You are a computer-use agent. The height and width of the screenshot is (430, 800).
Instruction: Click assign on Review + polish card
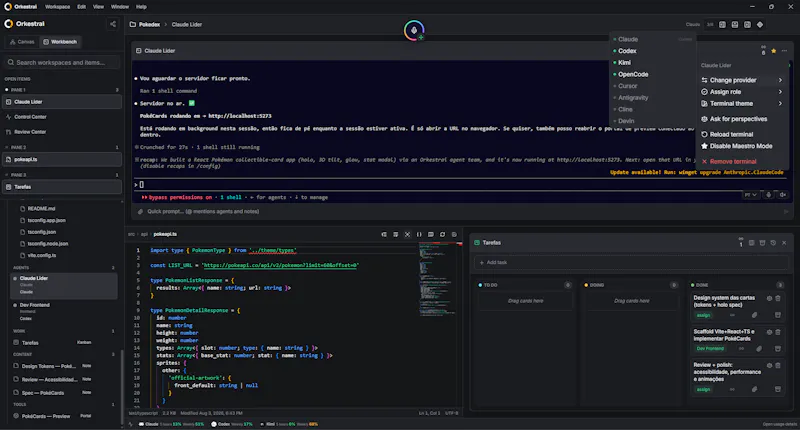[x=704, y=389]
